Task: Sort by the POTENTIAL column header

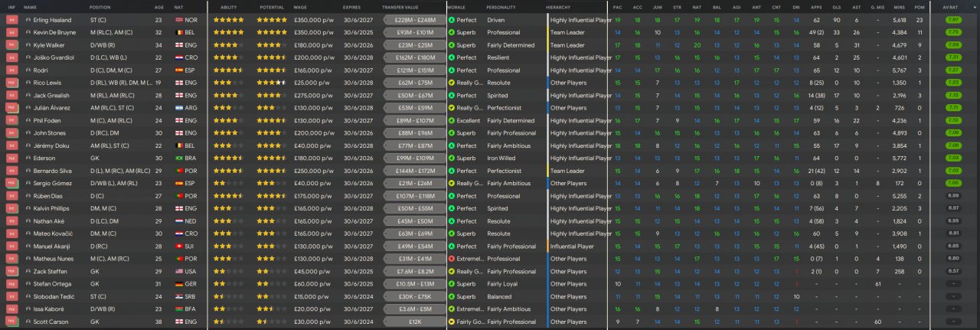Action: click(x=272, y=6)
